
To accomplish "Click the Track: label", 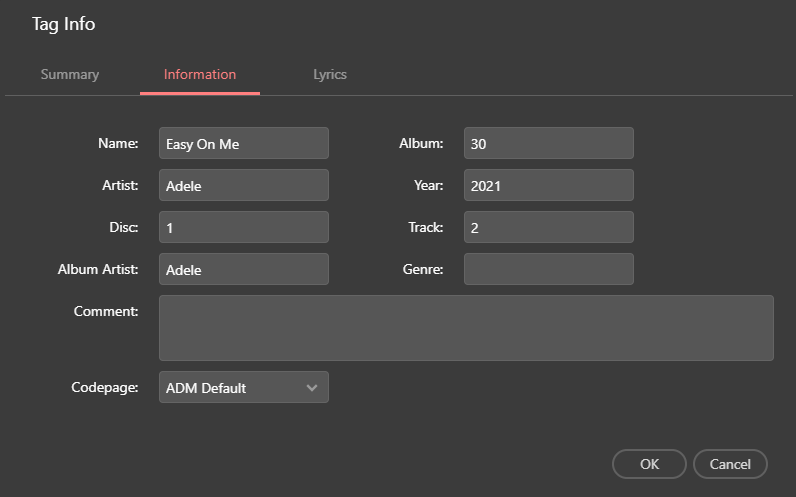I will [426, 227].
